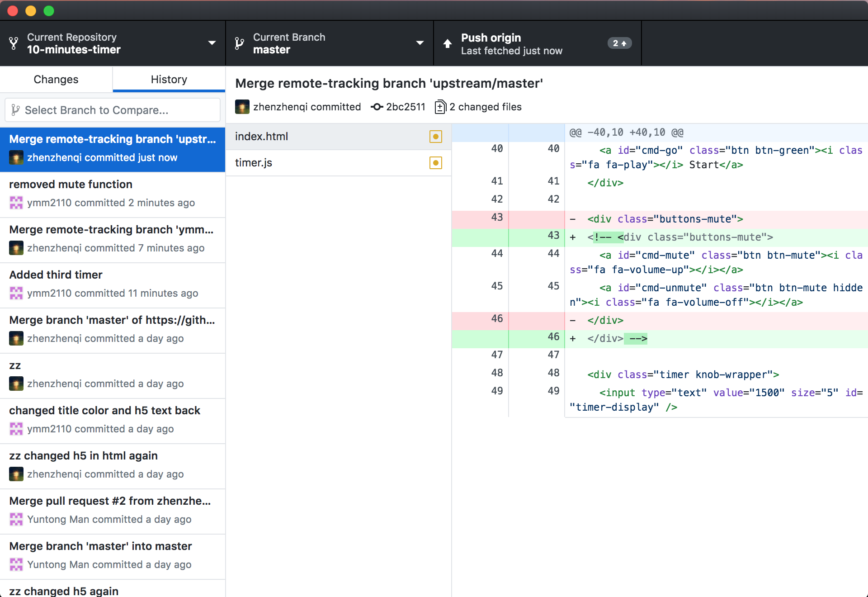Screen dimensions: 868x597
Task: Click zhenzhenqi's avatar in the commit header
Action: (242, 107)
